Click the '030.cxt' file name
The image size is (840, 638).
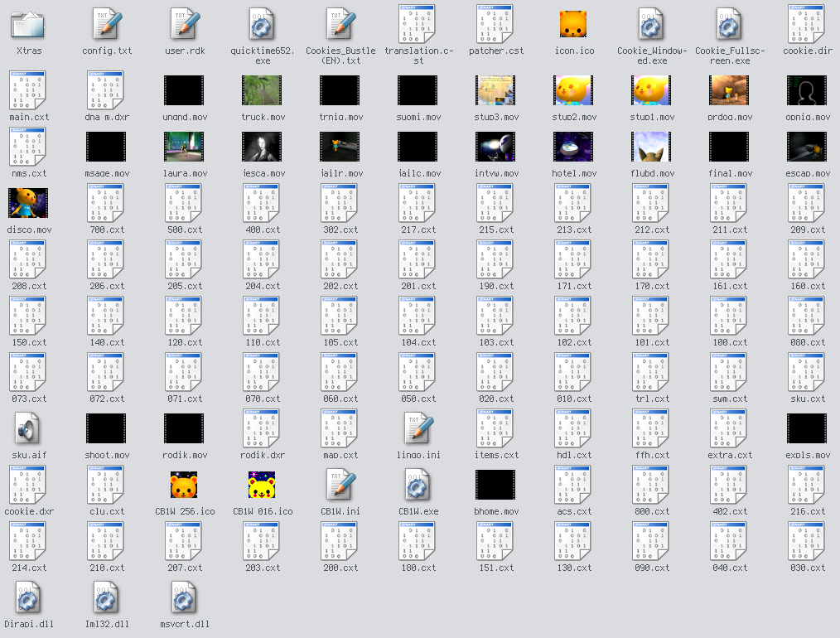click(808, 568)
